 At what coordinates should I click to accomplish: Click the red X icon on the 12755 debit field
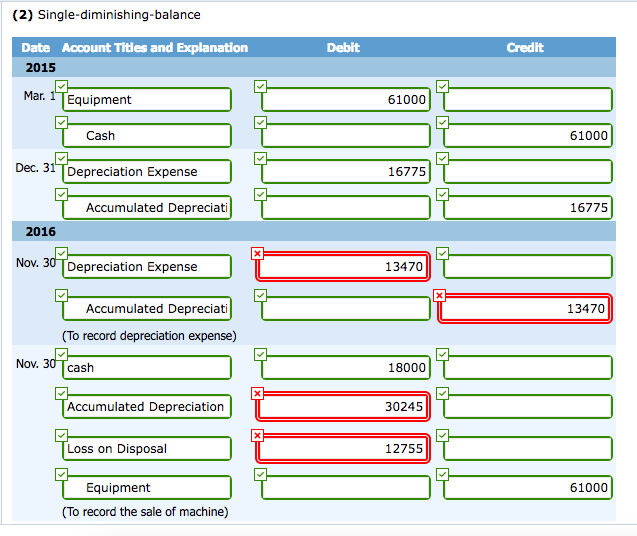pyautogui.click(x=259, y=436)
